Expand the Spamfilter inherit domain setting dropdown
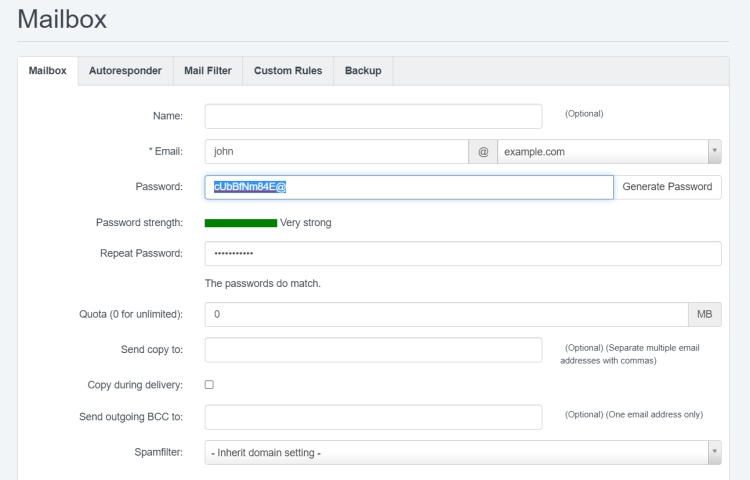 click(462, 453)
